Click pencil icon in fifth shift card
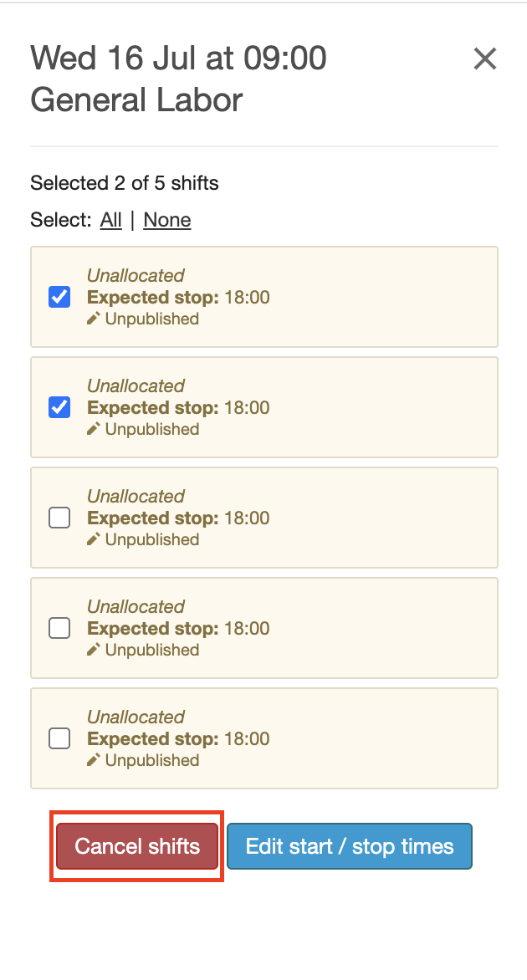 pos(94,760)
